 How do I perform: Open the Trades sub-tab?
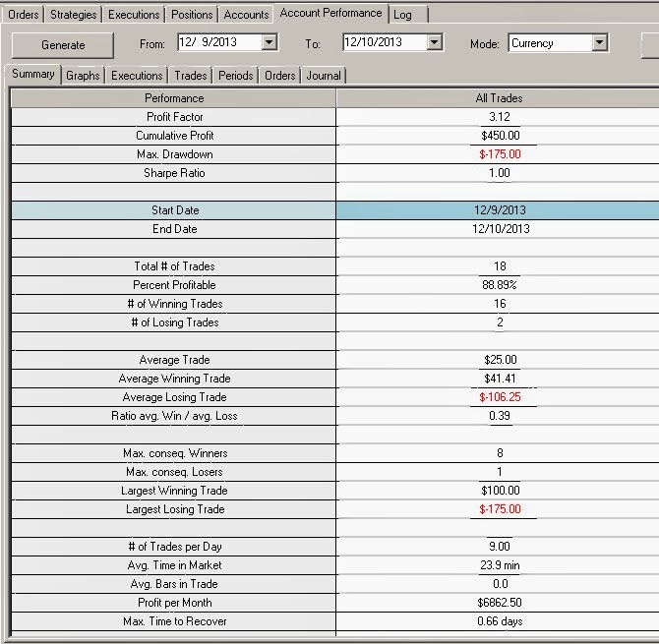[191, 76]
